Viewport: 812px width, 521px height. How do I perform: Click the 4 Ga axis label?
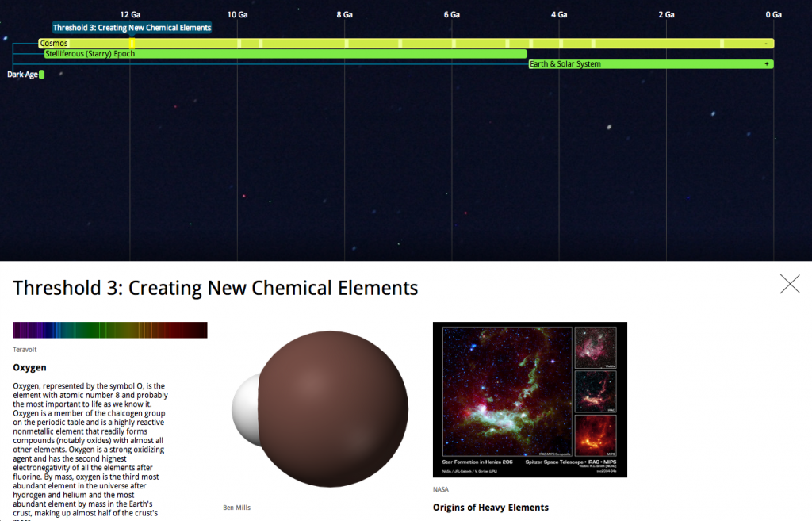click(x=559, y=14)
